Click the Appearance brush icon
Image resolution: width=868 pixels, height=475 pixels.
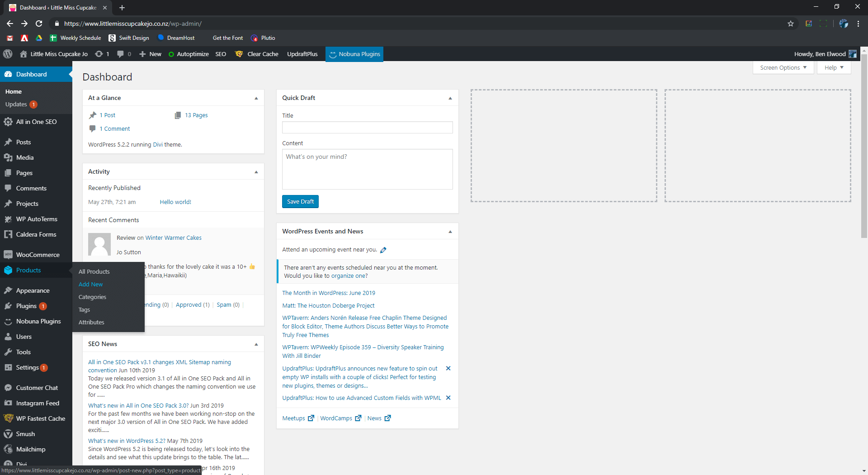(x=8, y=290)
